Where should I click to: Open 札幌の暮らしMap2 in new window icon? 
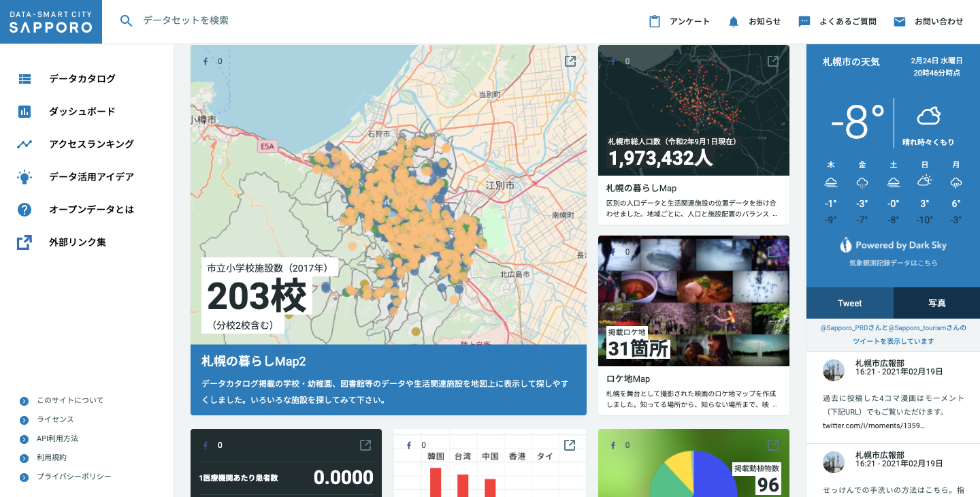point(570,61)
